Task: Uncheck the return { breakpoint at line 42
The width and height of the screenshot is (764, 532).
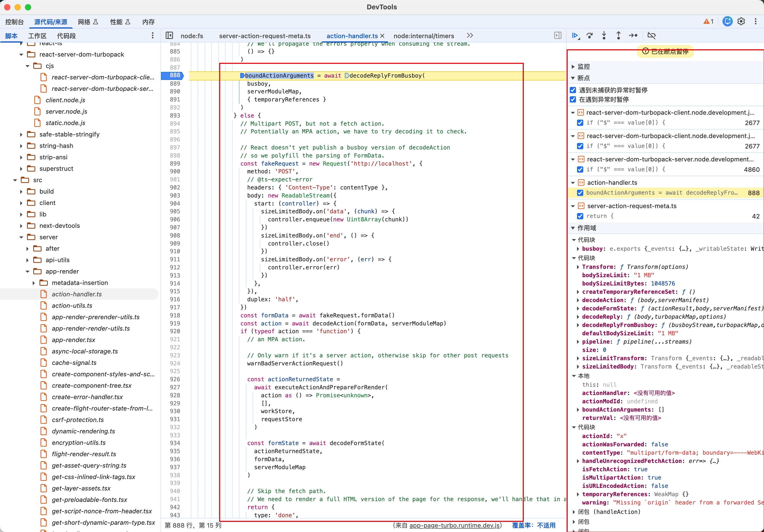Action: pyautogui.click(x=580, y=216)
